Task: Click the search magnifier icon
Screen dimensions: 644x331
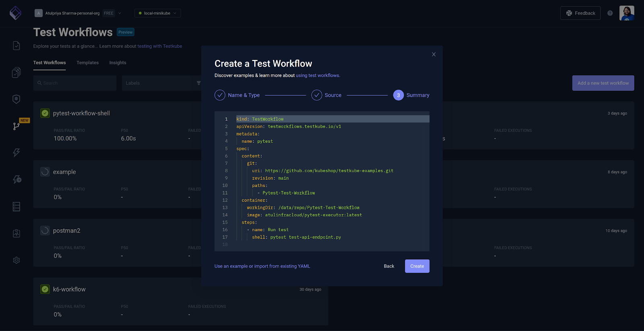Action: 39,83
